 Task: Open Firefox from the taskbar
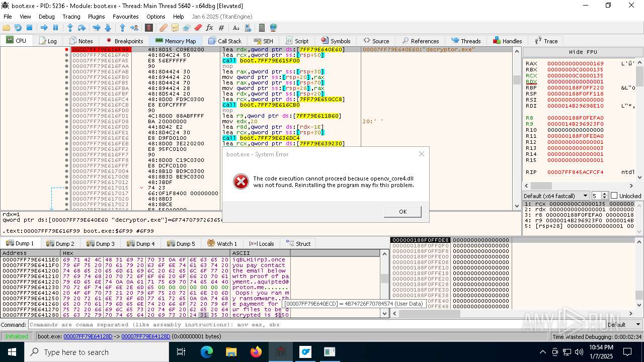[x=256, y=352]
